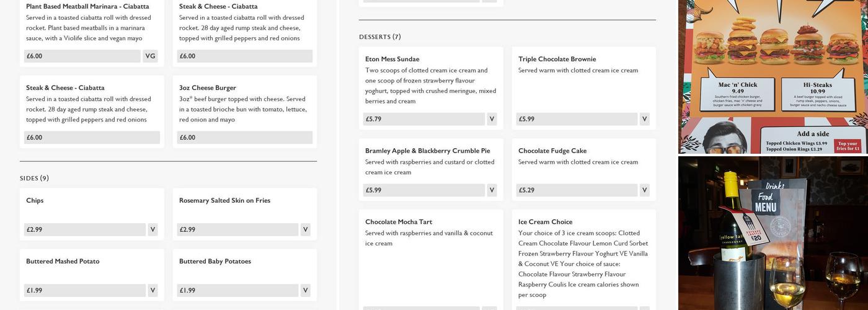Click the £5.29 price bar for Chocolate Fudge Cake
868x310 pixels.
577,190
